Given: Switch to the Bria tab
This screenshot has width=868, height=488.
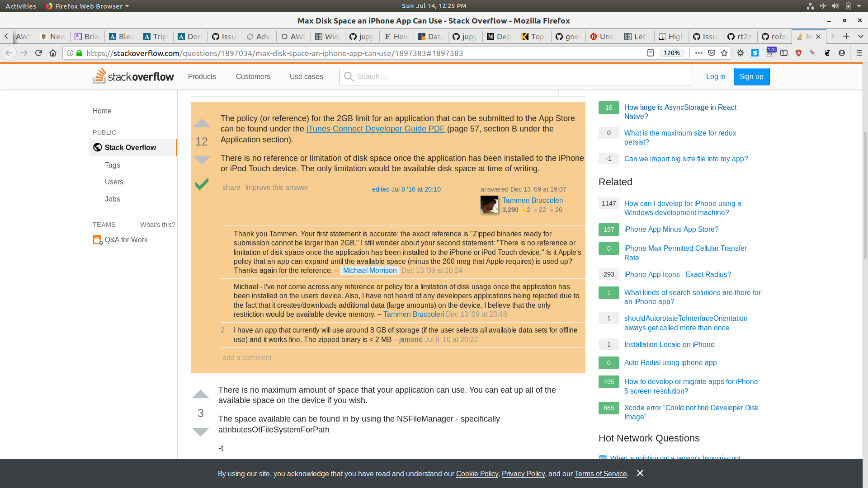Looking at the screenshot, I should pyautogui.click(x=87, y=37).
